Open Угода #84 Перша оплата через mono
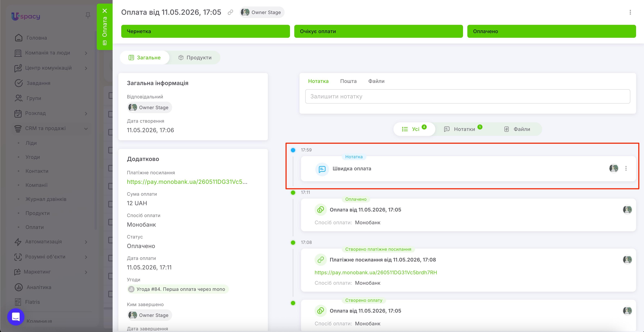The image size is (644, 332). pos(178,289)
